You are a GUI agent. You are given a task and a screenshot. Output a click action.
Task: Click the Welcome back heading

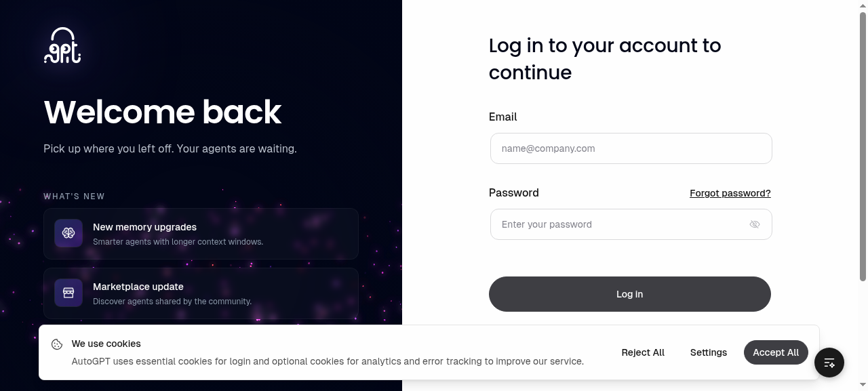[x=163, y=112]
